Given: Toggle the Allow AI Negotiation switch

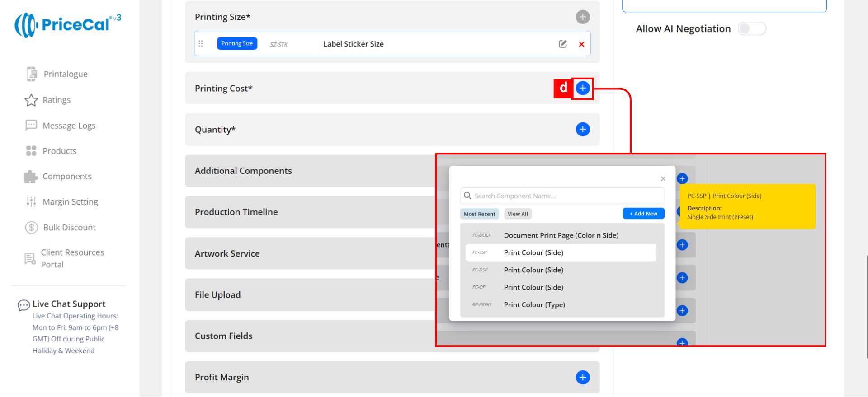Looking at the screenshot, I should pyautogui.click(x=751, y=29).
